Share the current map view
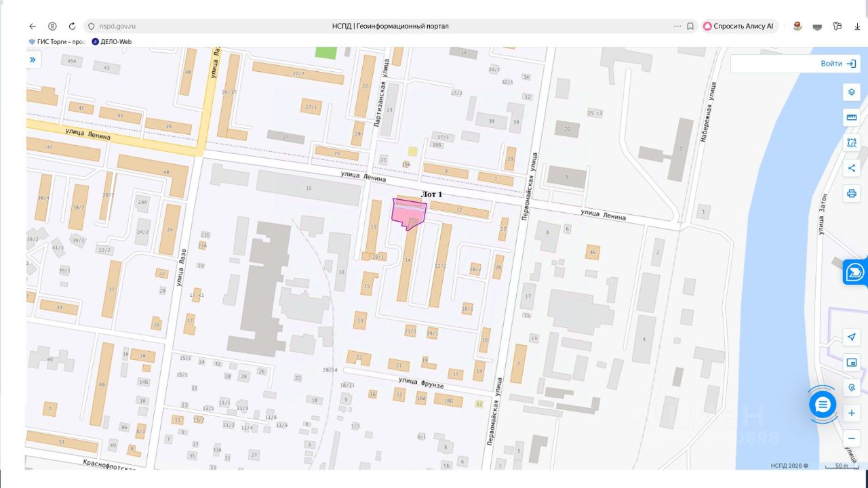The image size is (868, 488). [x=852, y=168]
